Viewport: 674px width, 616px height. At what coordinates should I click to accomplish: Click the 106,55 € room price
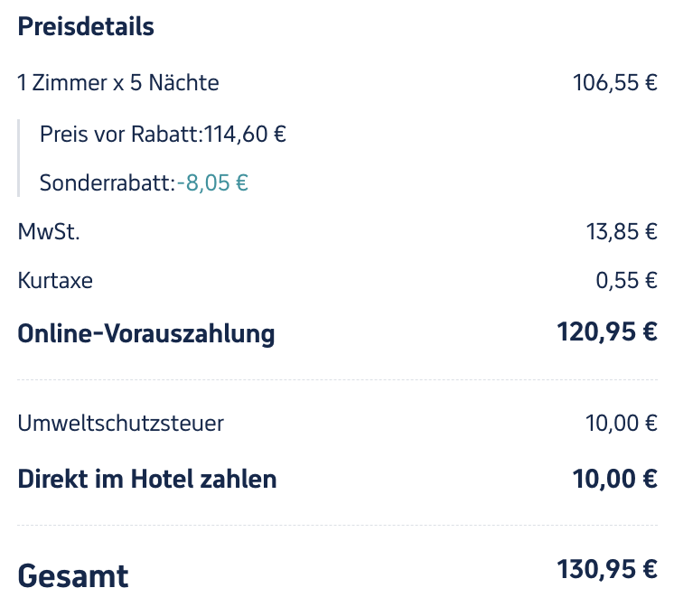point(615,82)
